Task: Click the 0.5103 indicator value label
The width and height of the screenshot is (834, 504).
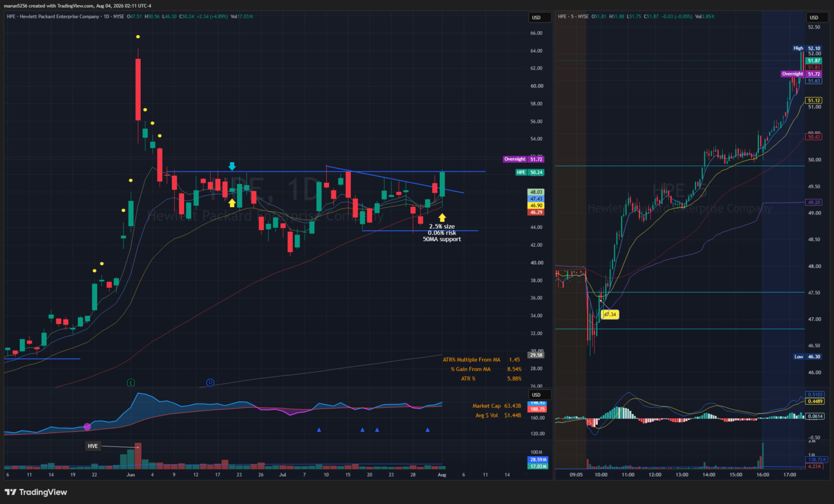Action: [x=815, y=395]
